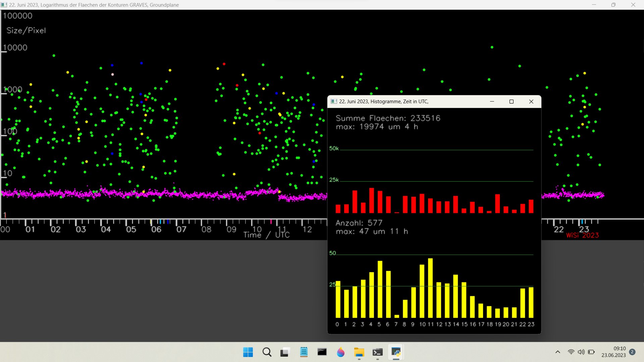This screenshot has width=644, height=362.
Task: Open the black Command Prompt taskbar icon
Action: tap(322, 352)
